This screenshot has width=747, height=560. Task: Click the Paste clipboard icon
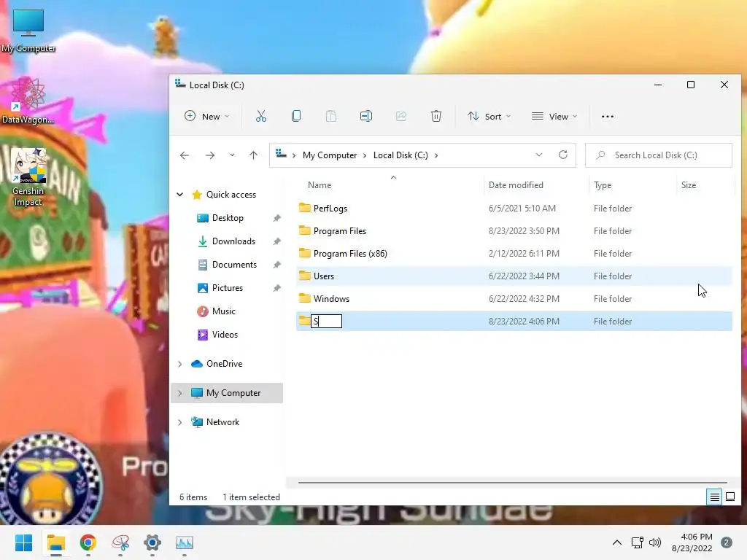(x=331, y=116)
